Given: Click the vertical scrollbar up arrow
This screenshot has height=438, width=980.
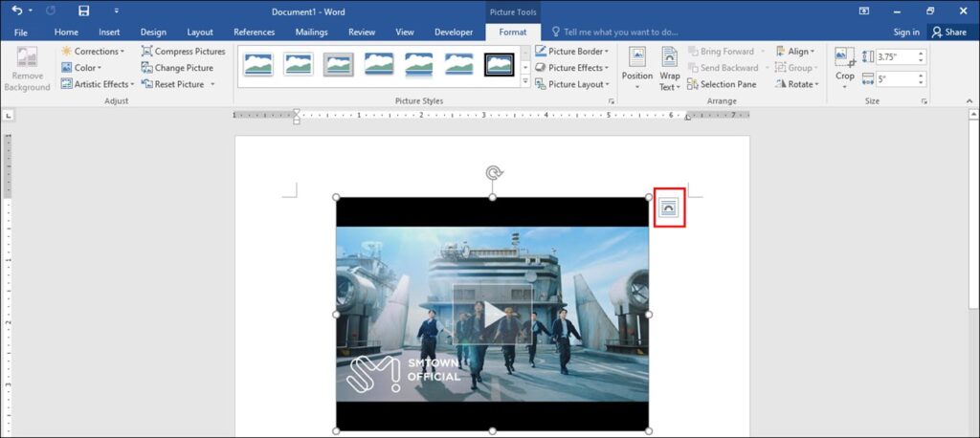Looking at the screenshot, I should point(973,115).
